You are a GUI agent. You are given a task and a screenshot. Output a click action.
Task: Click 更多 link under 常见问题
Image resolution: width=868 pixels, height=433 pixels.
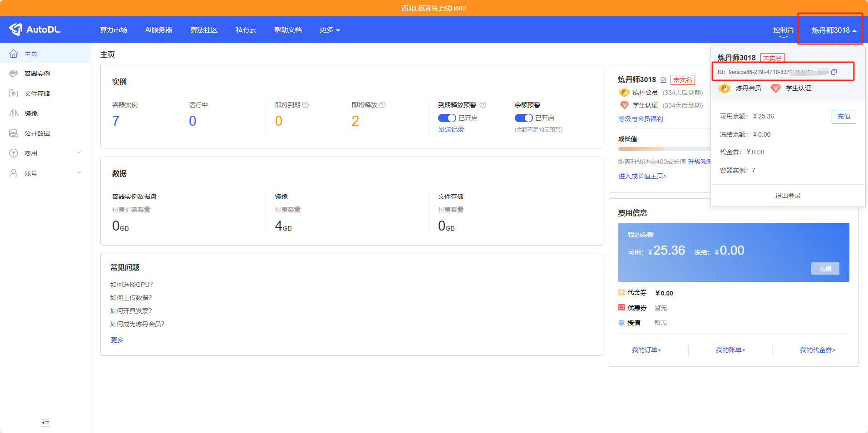pos(117,340)
